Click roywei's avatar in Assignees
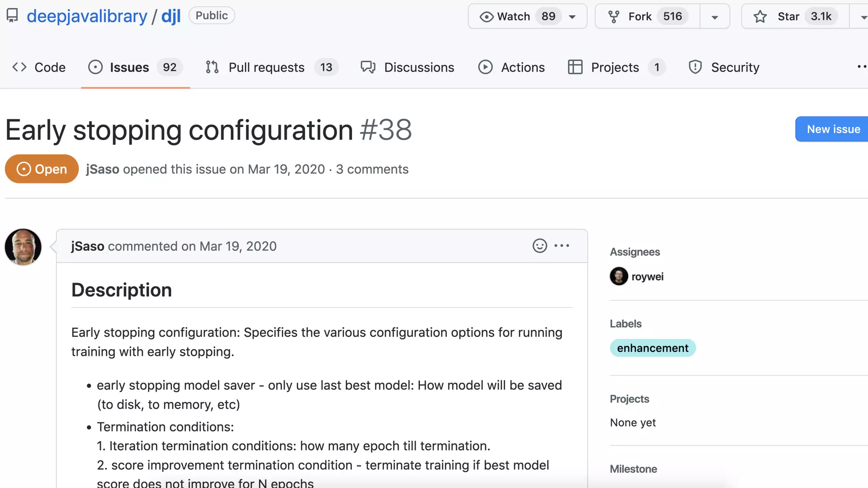The height and width of the screenshot is (488, 868). (619, 276)
